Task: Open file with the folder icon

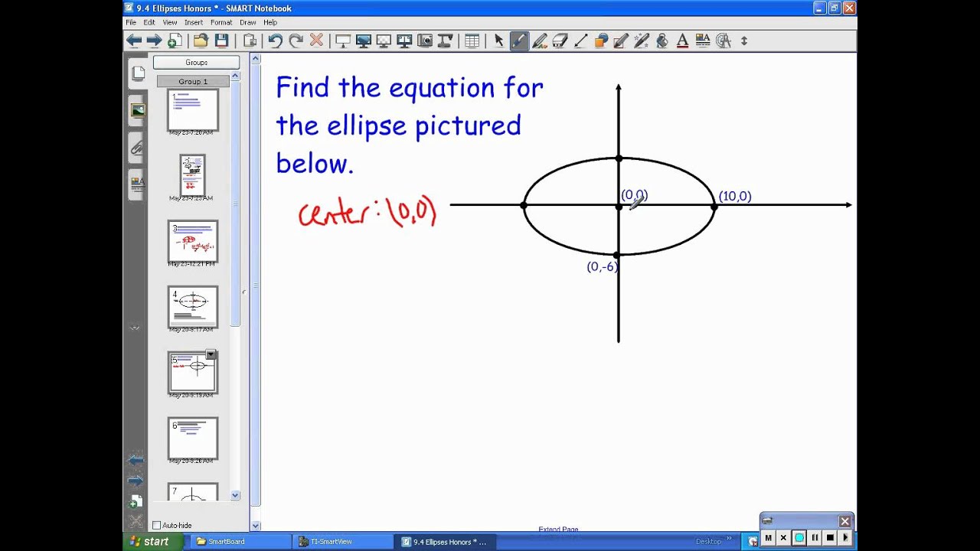Action: (x=201, y=41)
